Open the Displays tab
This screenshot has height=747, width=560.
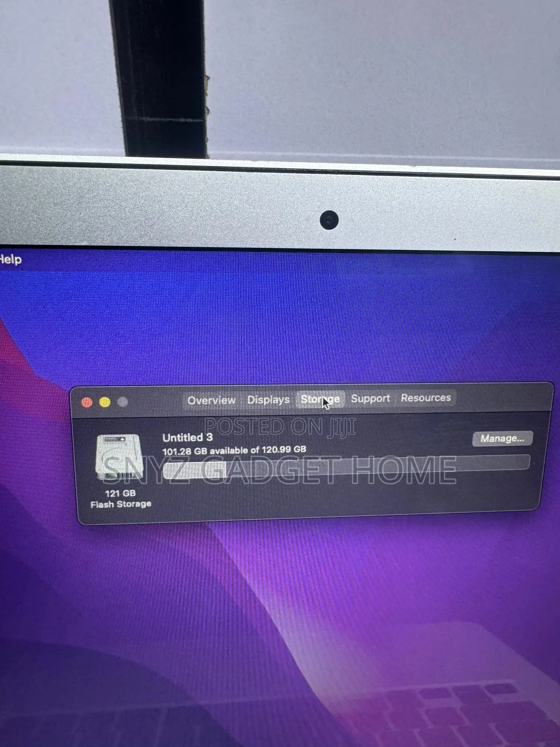click(x=268, y=400)
